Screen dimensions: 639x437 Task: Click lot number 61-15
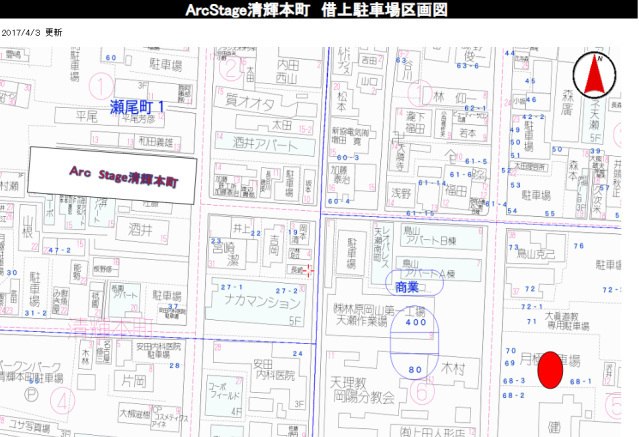[x=421, y=213]
